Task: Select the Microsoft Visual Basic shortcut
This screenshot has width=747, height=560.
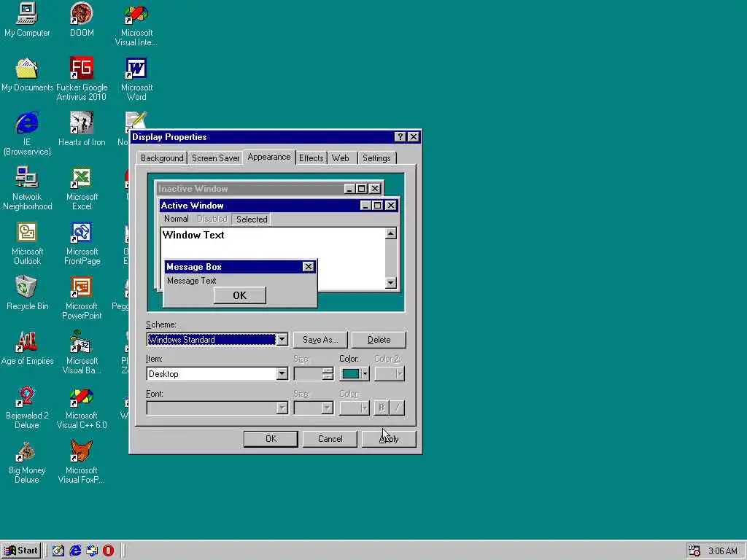Action: click(82, 353)
